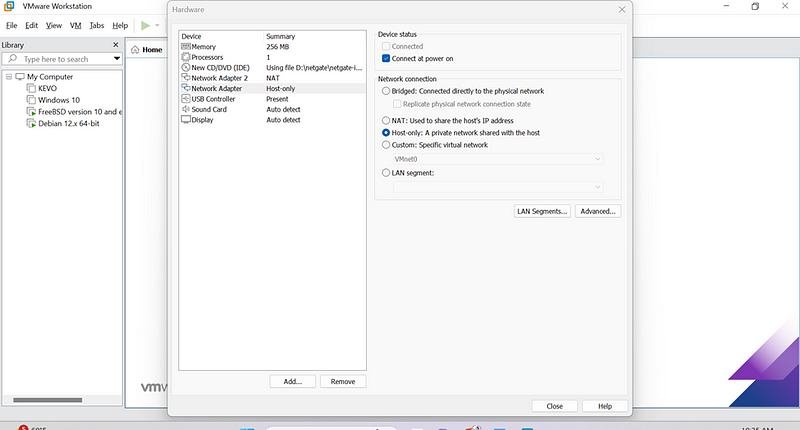This screenshot has width=800, height=430.
Task: Open the LAN segment dropdown
Action: [x=498, y=187]
